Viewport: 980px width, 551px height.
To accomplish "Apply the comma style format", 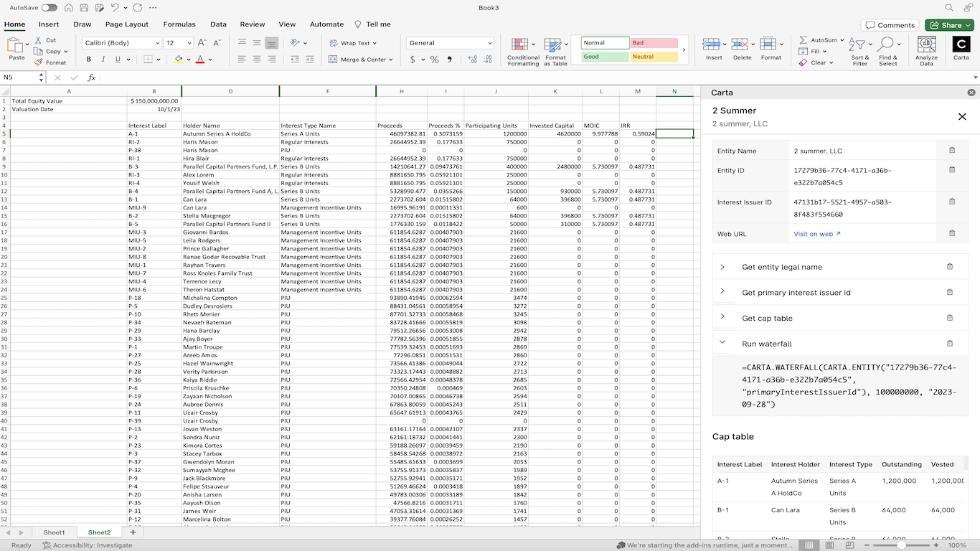I will coord(450,60).
